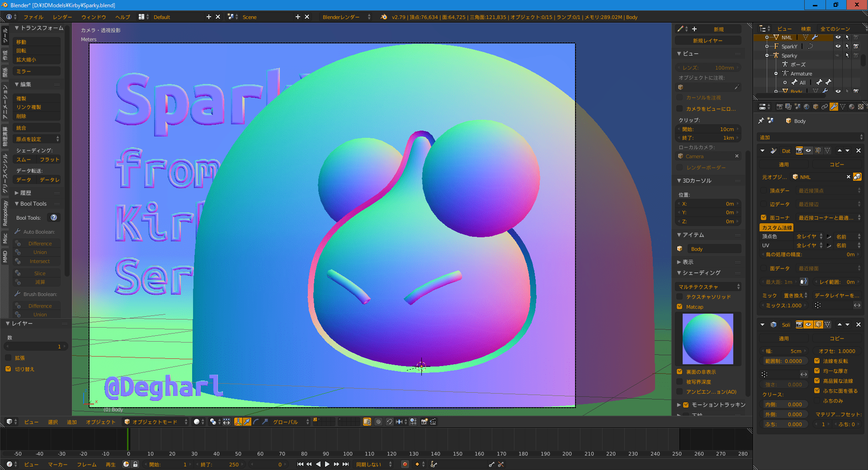
Task: Select the translate manipulator arrow
Action: pyautogui.click(x=247, y=422)
